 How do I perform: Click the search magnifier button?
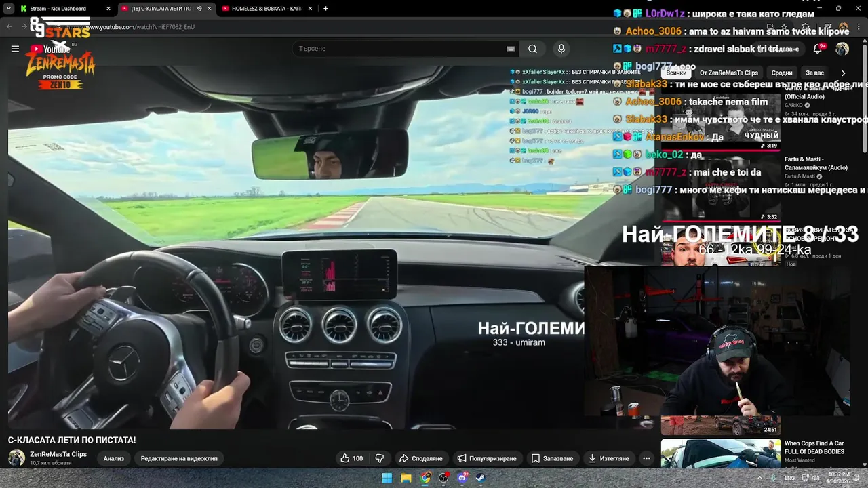pos(532,49)
